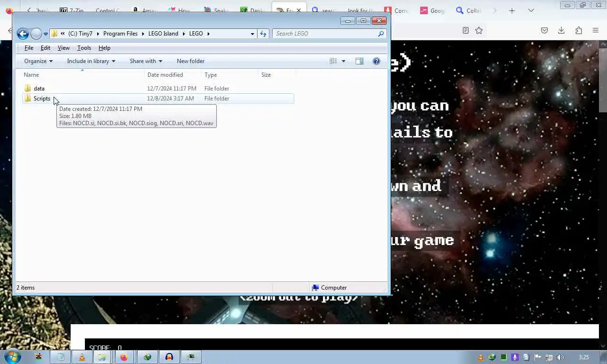
Task: Open the Help menu
Action: click(x=104, y=48)
